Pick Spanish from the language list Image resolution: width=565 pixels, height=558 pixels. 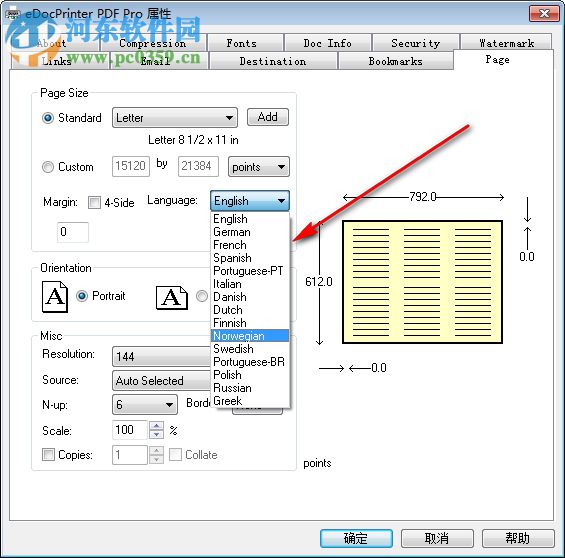coord(250,258)
